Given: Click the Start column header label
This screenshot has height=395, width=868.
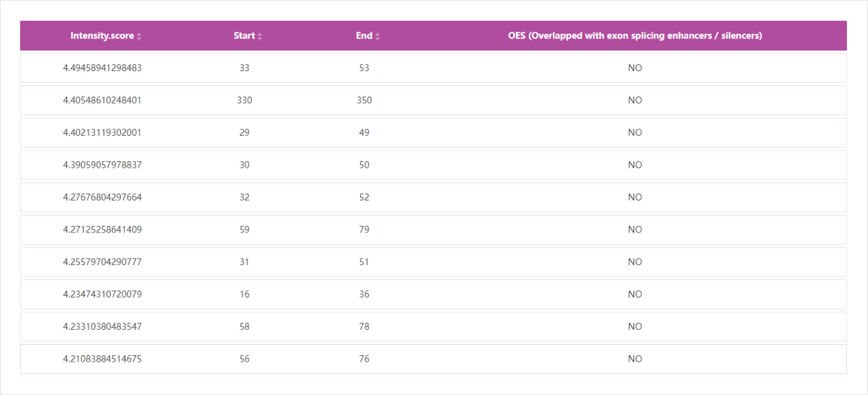Looking at the screenshot, I should 244,36.
